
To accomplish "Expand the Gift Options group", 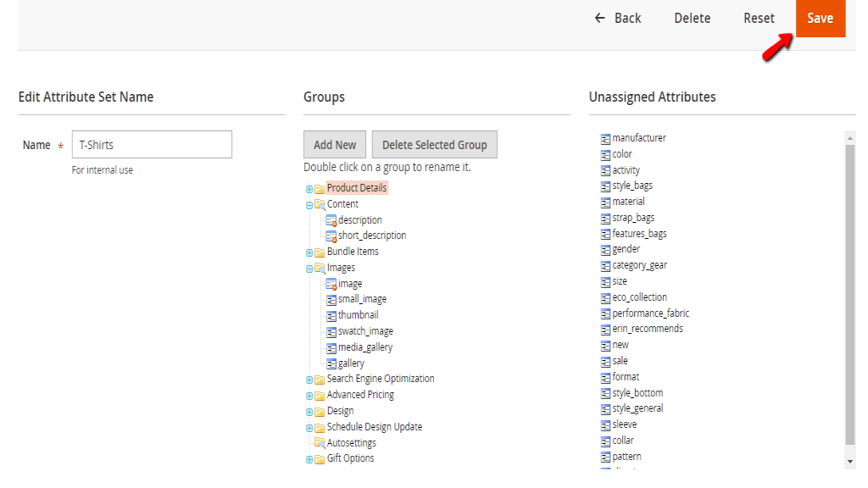I will [x=309, y=459].
